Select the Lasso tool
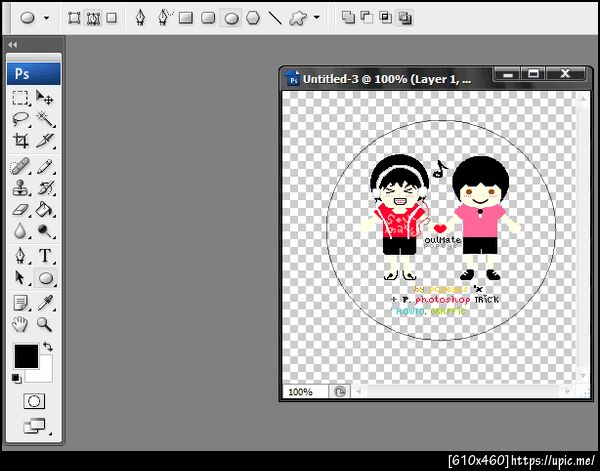The image size is (600, 471). [x=20, y=119]
